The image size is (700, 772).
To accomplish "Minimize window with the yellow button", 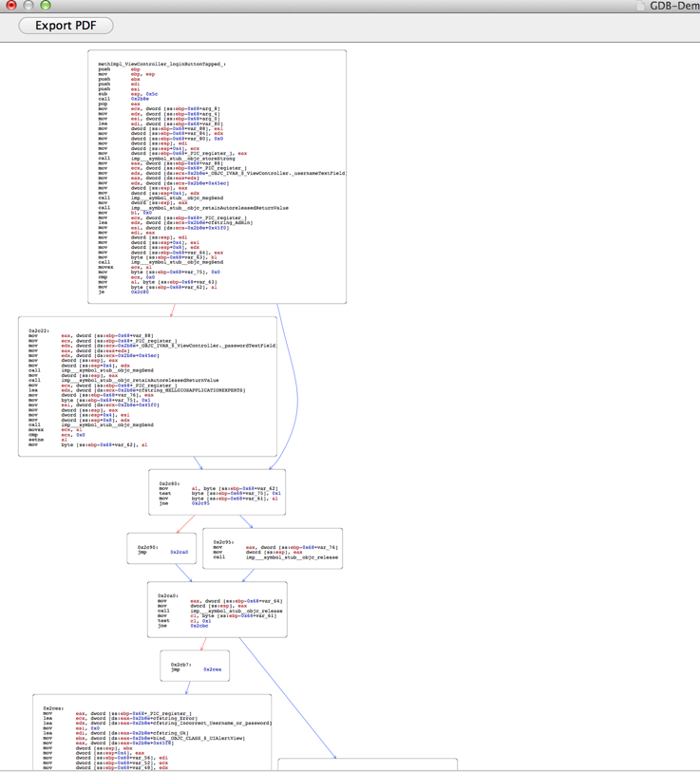I will pos(28,5).
